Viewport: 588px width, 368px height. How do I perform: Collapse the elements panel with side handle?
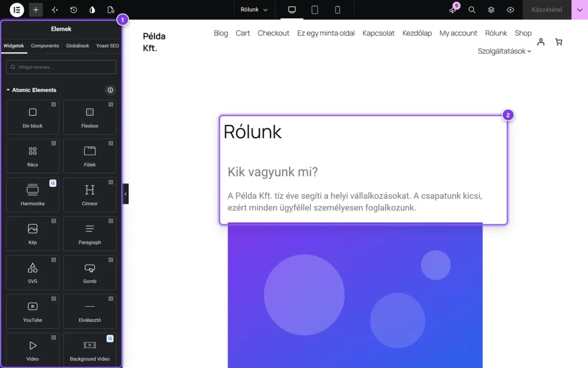pos(126,194)
